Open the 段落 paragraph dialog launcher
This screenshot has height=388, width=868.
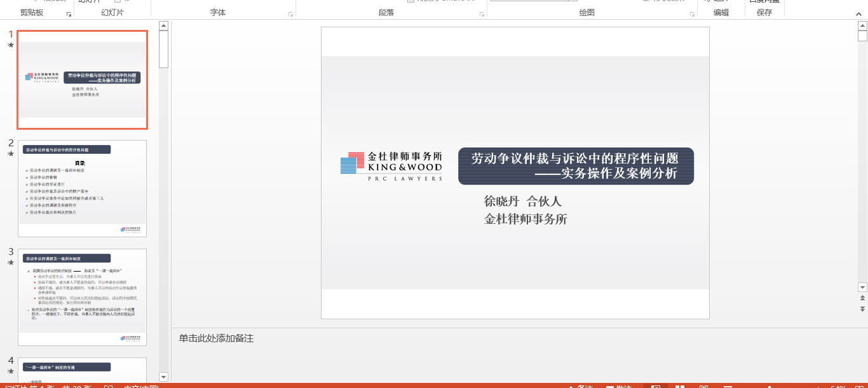tap(482, 13)
